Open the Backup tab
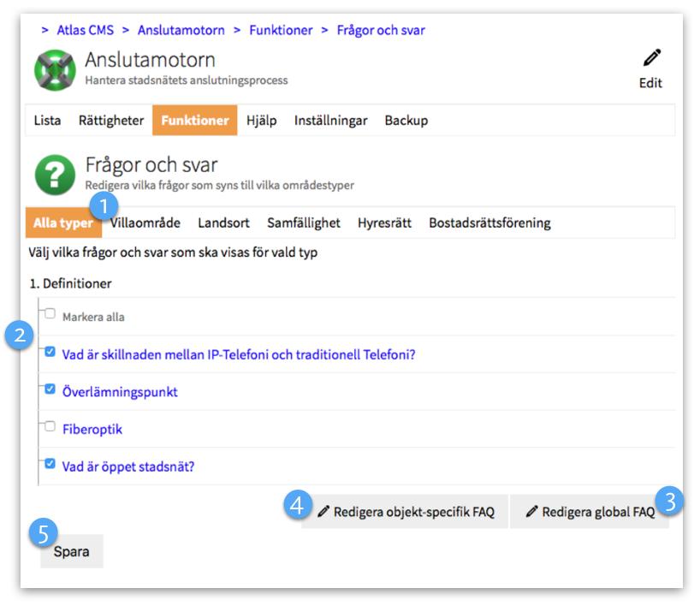This screenshot has height=612, width=700. pyautogui.click(x=406, y=121)
